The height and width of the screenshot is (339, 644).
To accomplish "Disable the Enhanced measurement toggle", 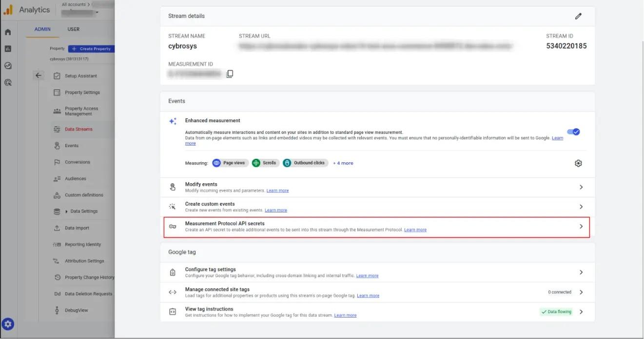I will [x=574, y=132].
